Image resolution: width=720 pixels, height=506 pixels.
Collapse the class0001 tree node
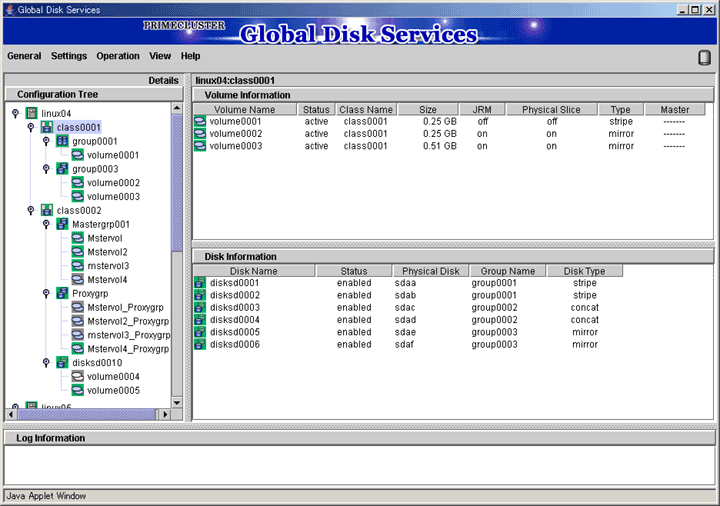point(31,127)
